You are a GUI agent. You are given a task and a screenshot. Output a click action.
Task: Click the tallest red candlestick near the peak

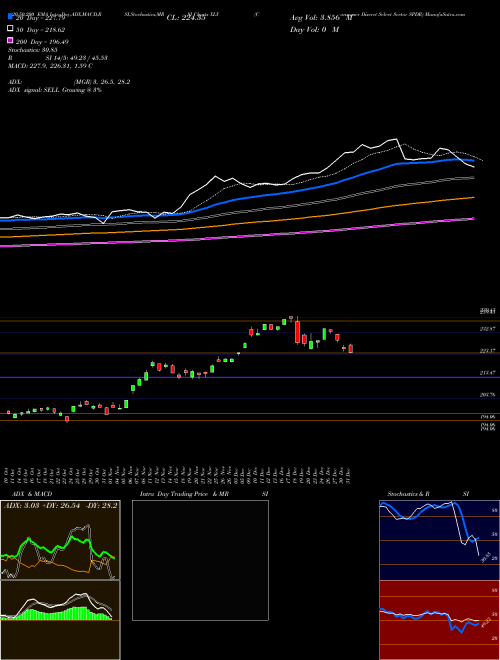coord(298,331)
